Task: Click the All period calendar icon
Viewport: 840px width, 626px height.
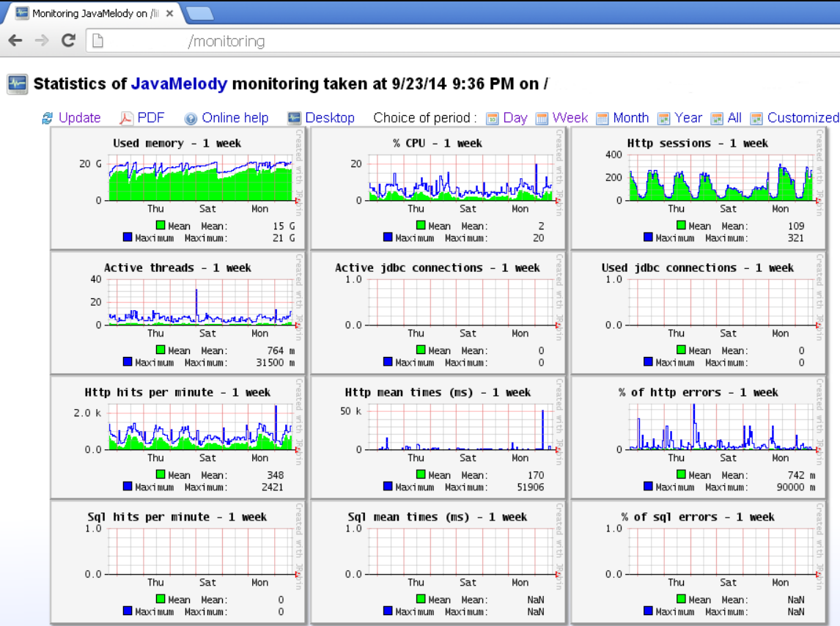Action: click(x=717, y=119)
